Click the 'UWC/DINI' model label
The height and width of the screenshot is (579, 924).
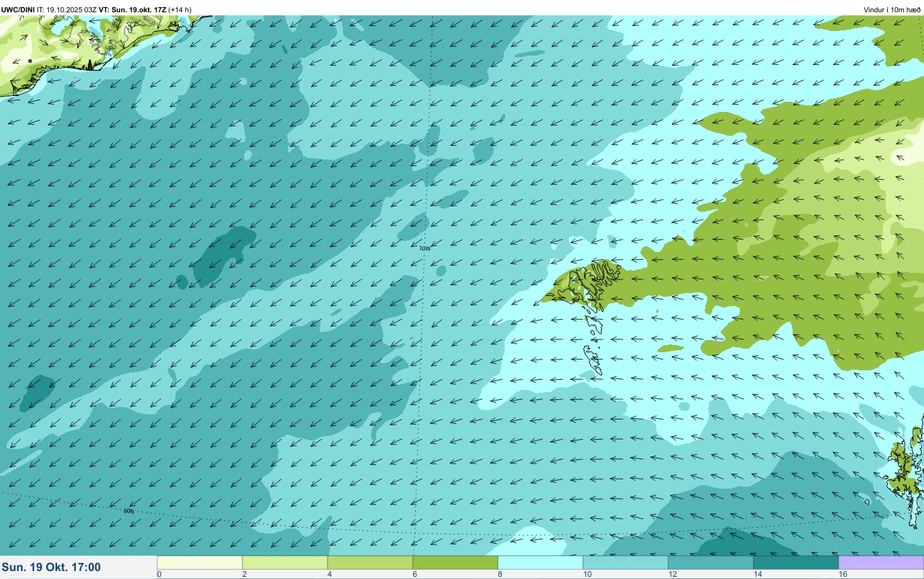(x=18, y=9)
